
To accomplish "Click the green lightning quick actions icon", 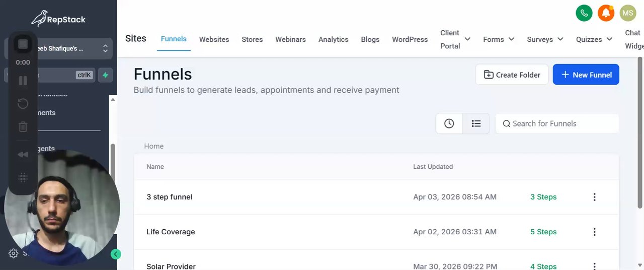I will coord(105,75).
